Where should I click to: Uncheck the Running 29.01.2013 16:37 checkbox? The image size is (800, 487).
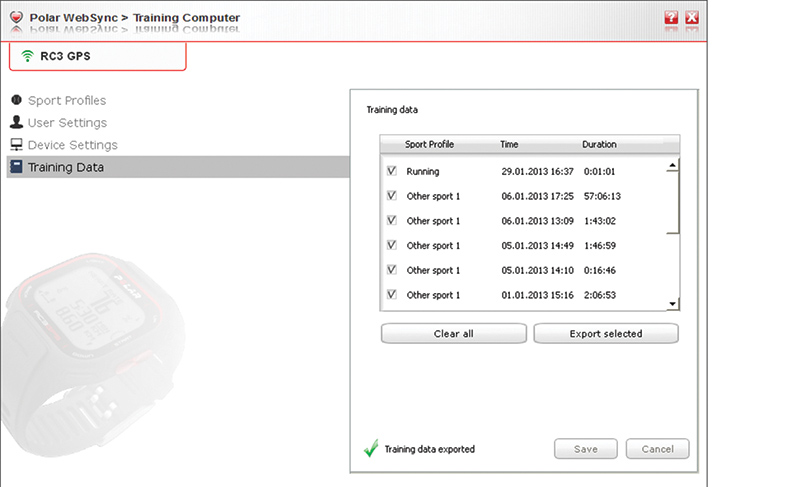click(x=392, y=171)
